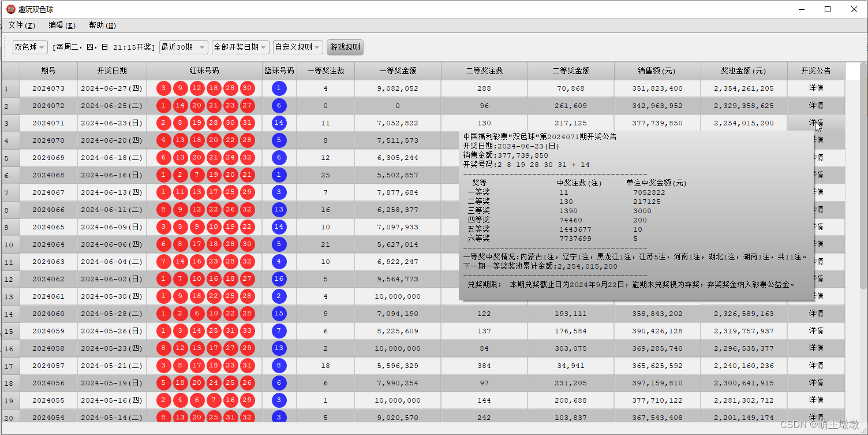Click red ball 4 in row 2024070
868x435 pixels.
[x=163, y=140]
